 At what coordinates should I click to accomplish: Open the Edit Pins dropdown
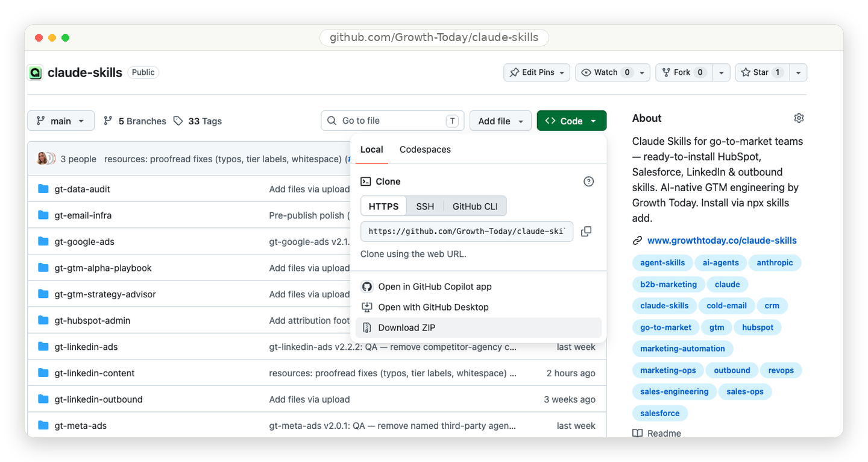537,72
